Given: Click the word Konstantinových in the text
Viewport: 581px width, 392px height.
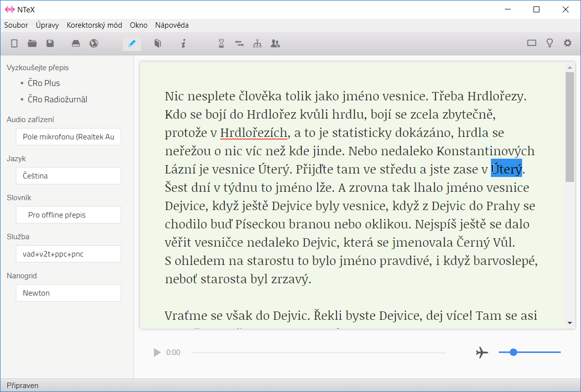Looking at the screenshot, I should click(485, 151).
